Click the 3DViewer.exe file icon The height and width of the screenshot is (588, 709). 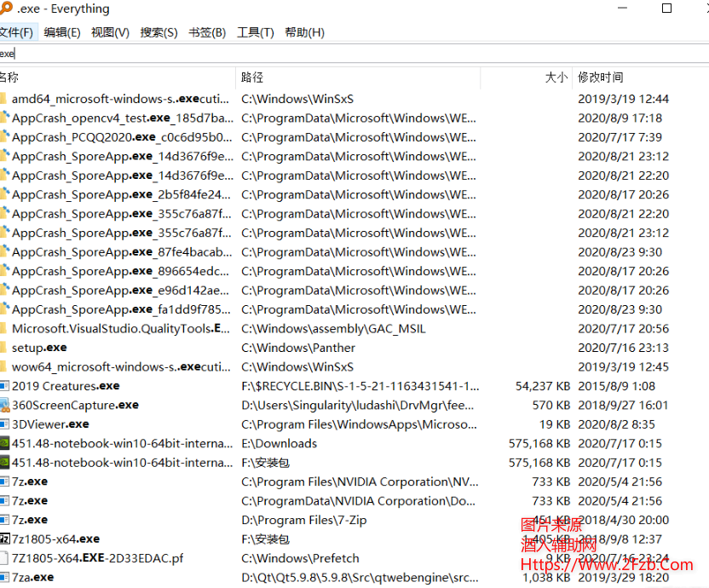4,424
